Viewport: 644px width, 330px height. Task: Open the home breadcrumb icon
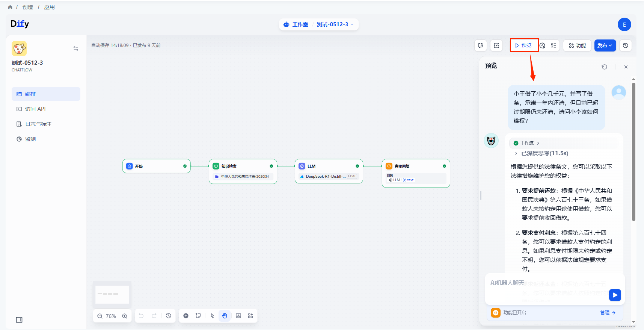tap(10, 7)
